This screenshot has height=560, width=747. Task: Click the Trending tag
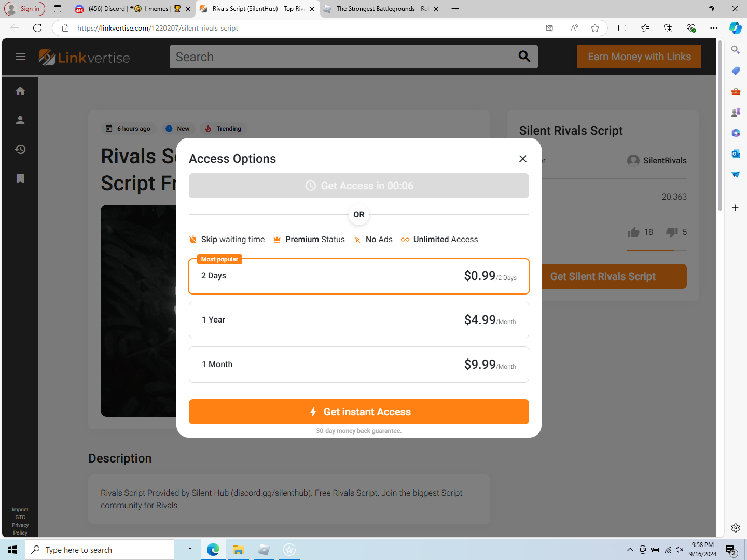[223, 129]
